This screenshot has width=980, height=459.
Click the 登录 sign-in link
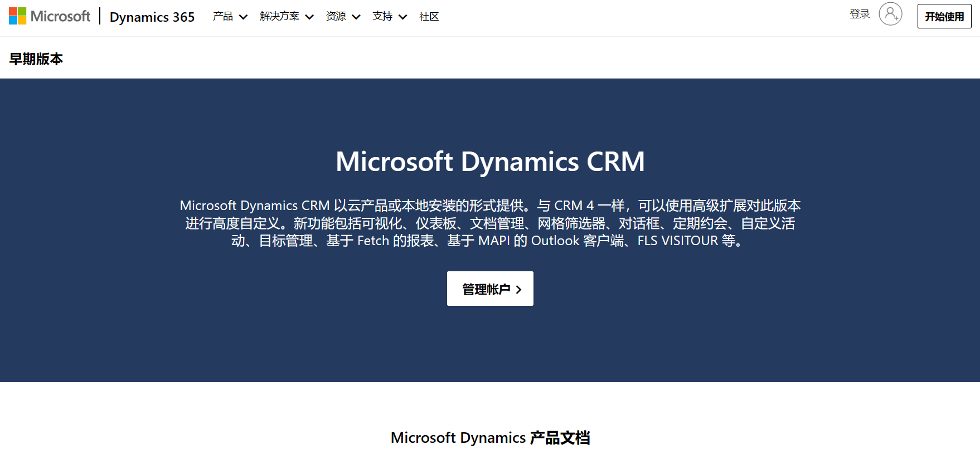tap(860, 14)
